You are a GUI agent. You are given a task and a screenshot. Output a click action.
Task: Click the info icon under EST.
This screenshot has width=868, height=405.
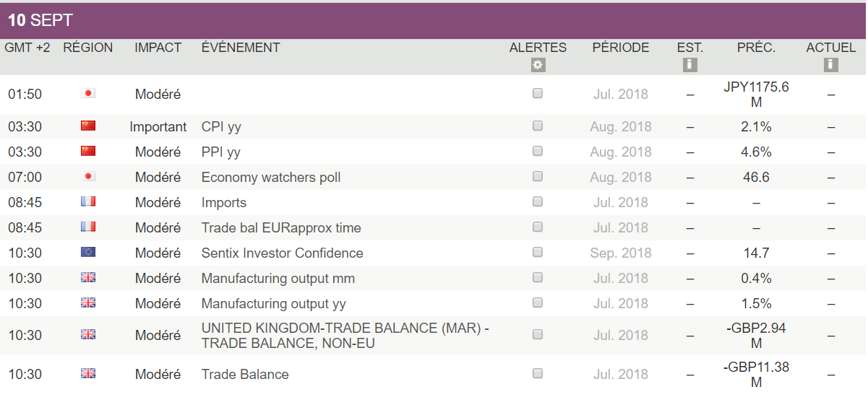coord(690,65)
